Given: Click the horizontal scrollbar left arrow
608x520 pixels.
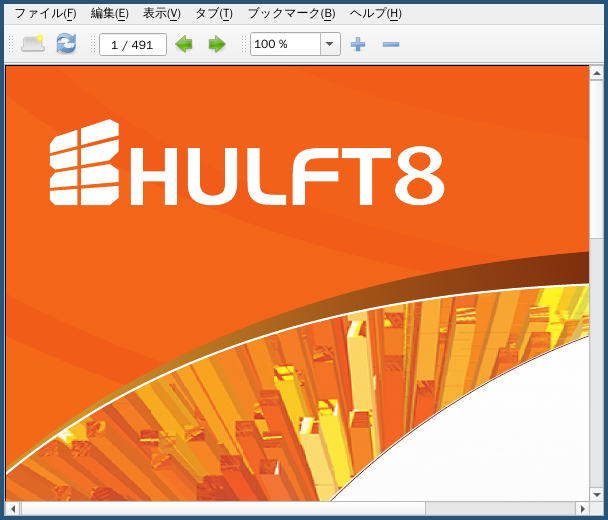Looking at the screenshot, I should pos(13,508).
